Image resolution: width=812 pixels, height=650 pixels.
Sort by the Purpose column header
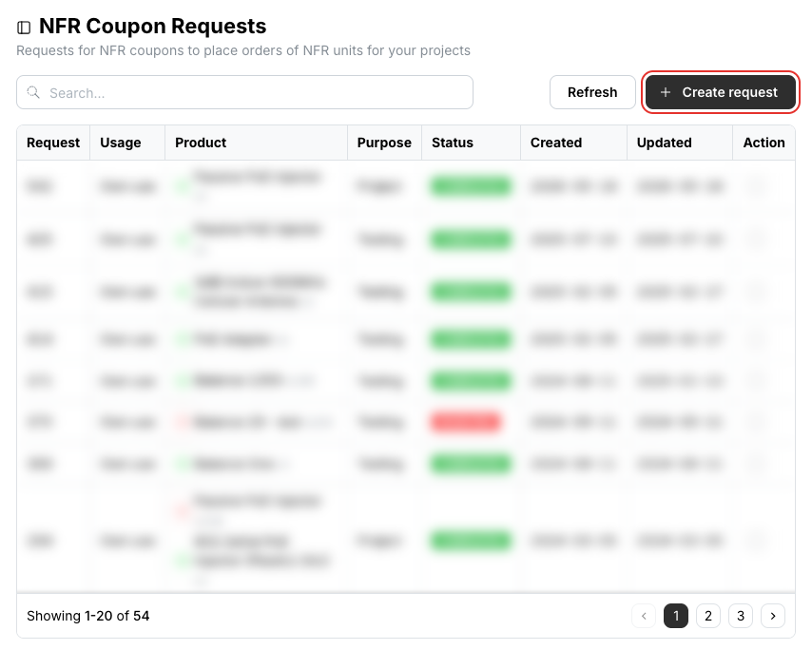(384, 143)
